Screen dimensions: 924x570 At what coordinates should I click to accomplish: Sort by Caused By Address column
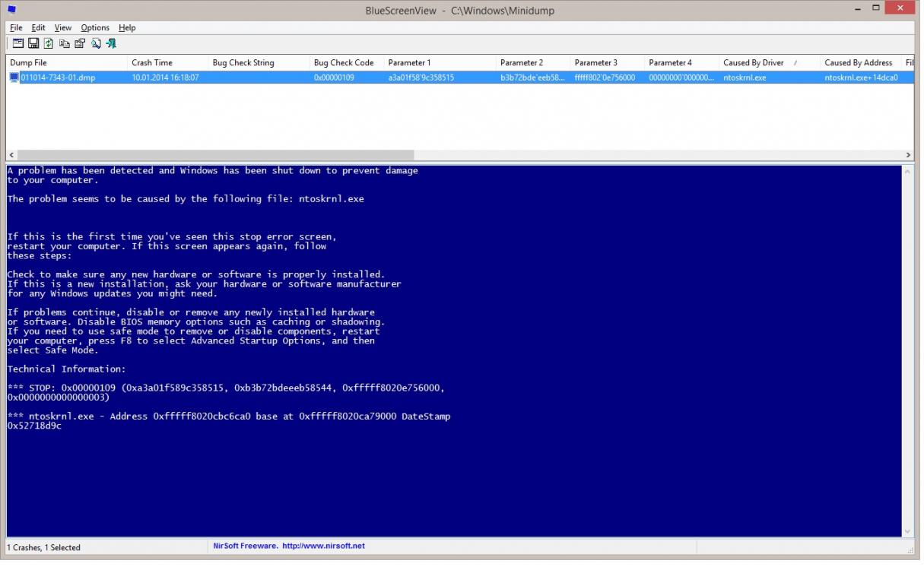click(x=860, y=62)
